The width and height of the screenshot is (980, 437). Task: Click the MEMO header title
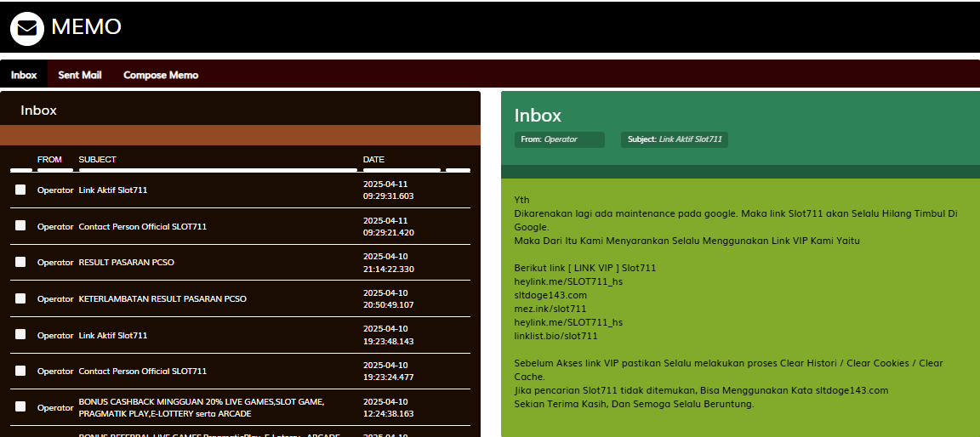(x=86, y=27)
